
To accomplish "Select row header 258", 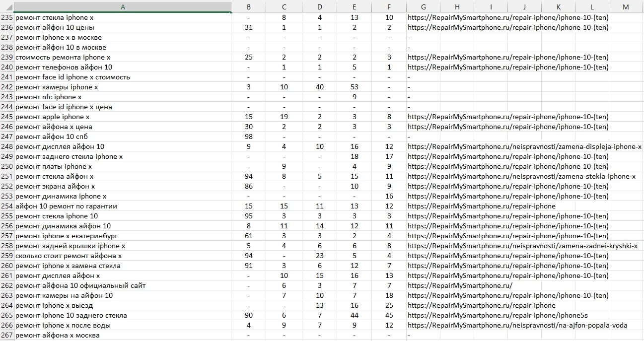I will pos(7,246).
